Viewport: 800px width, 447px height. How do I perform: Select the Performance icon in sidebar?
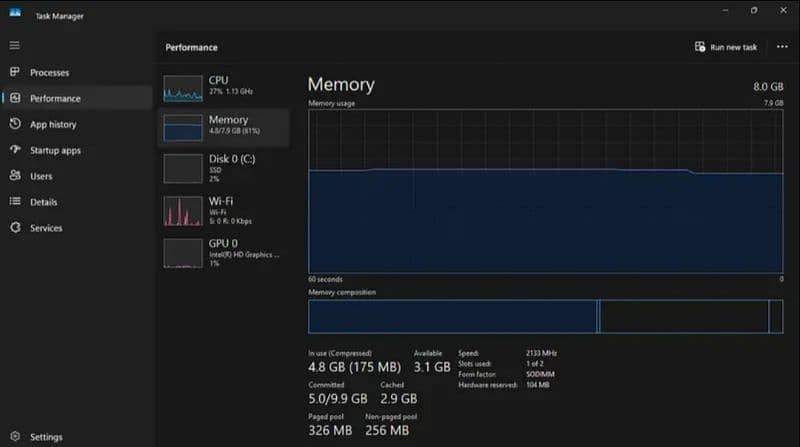click(x=15, y=98)
